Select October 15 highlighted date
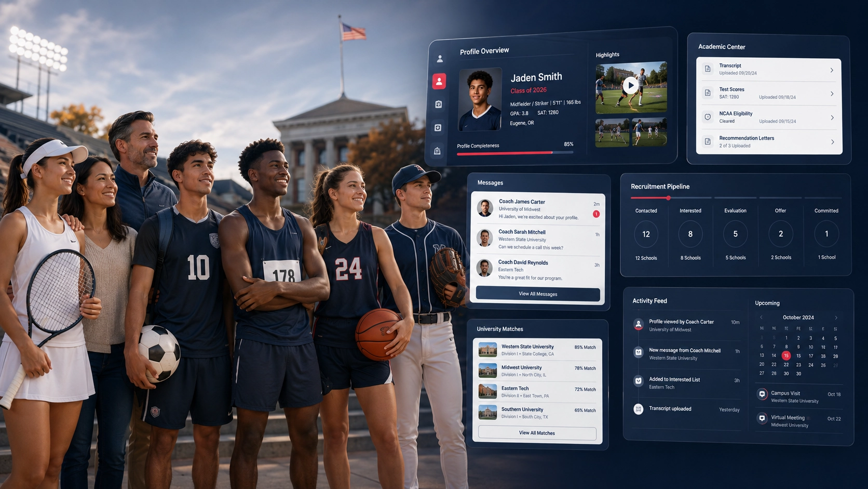The height and width of the screenshot is (489, 868). [786, 356]
